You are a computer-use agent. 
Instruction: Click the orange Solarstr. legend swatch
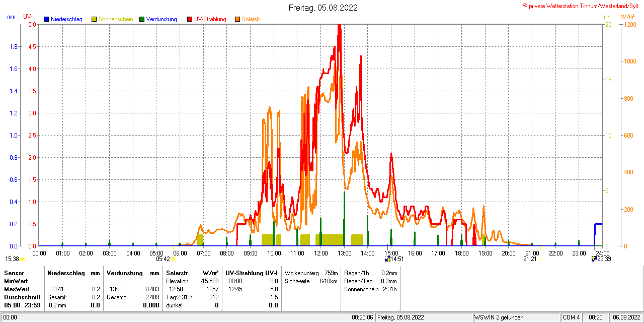(x=237, y=19)
